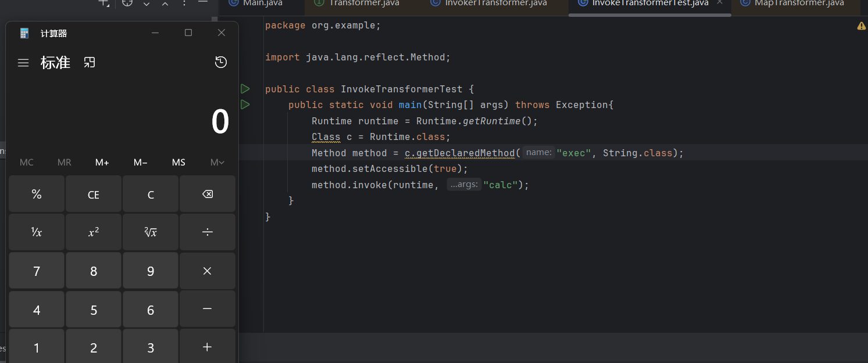
Task: Run the InvokeTransformerTest class via gutter icon
Action: coord(245,89)
